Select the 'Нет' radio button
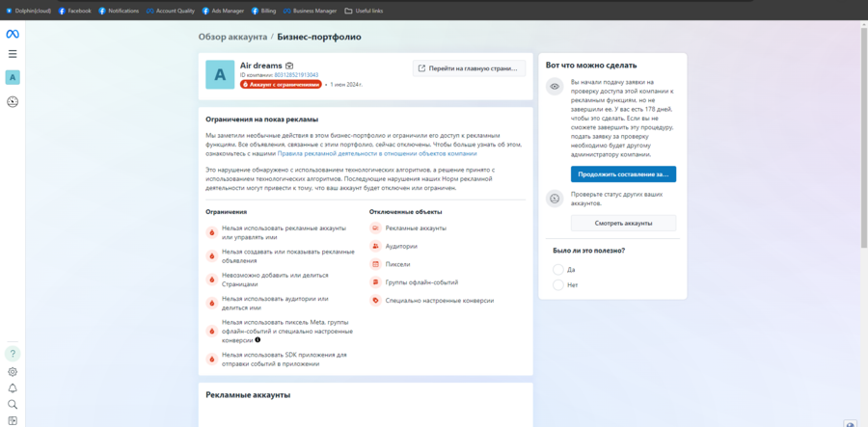The width and height of the screenshot is (868, 427). pyautogui.click(x=558, y=285)
